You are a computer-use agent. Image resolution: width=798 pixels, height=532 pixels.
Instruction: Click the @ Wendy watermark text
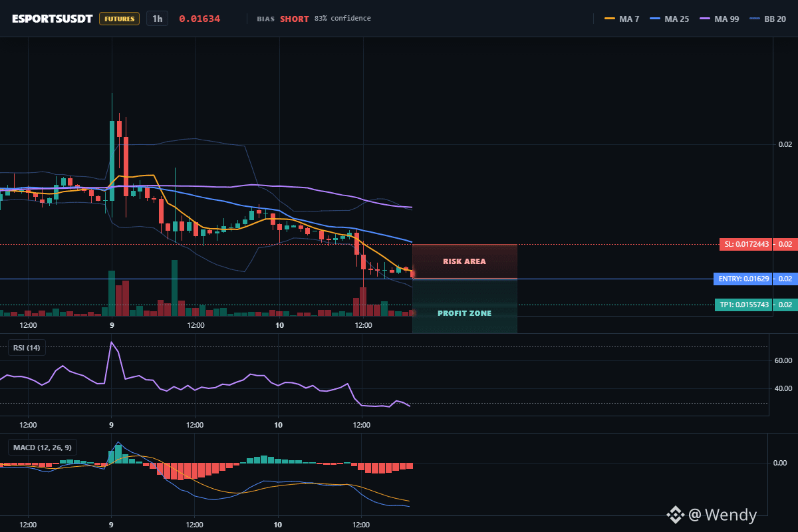click(722, 515)
